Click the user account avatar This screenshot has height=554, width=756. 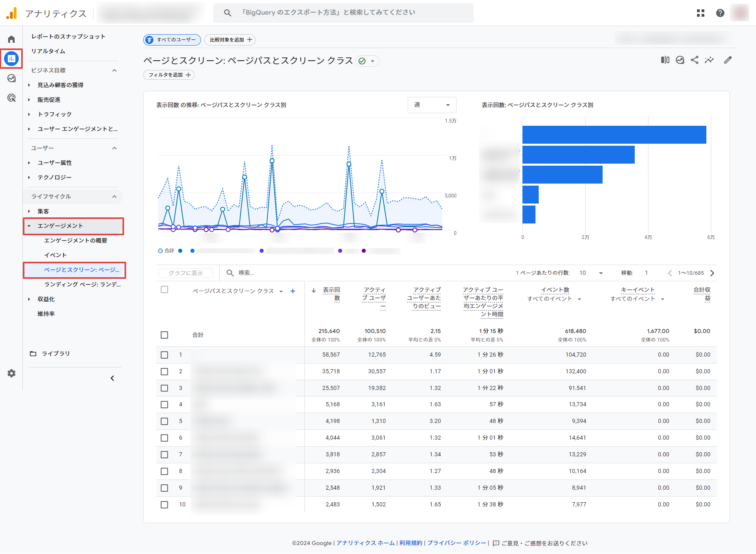coord(739,13)
